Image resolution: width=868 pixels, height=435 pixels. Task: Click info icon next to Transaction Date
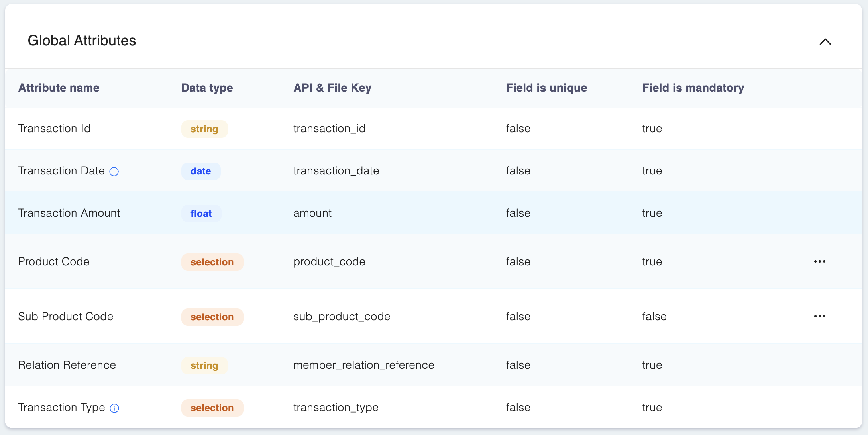pyautogui.click(x=114, y=172)
